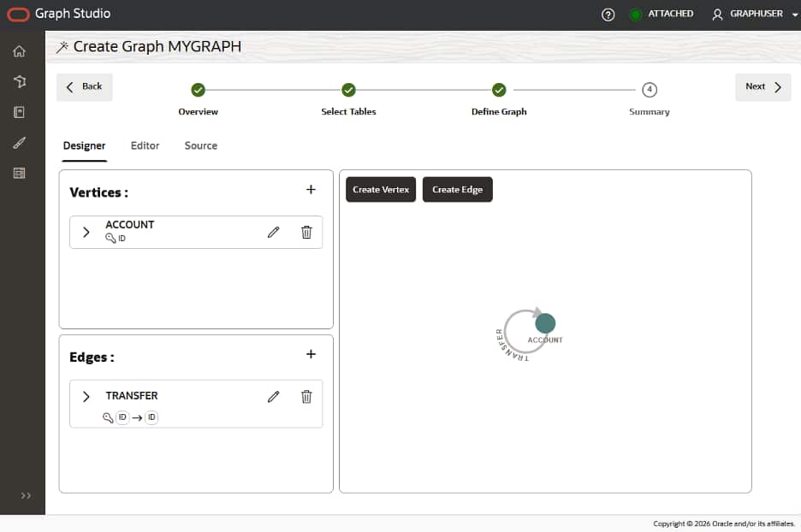Click the ACCOUNT vertex name
The width and height of the screenshot is (801, 532).
(x=130, y=225)
